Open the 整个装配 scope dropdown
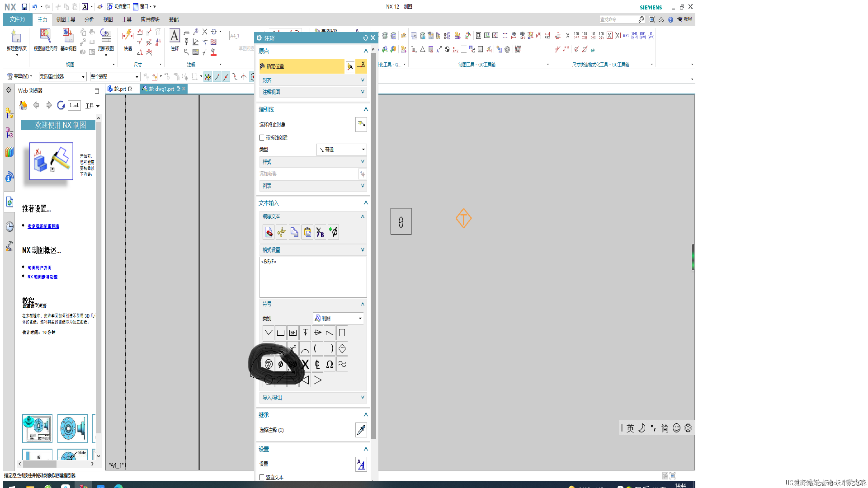 115,77
